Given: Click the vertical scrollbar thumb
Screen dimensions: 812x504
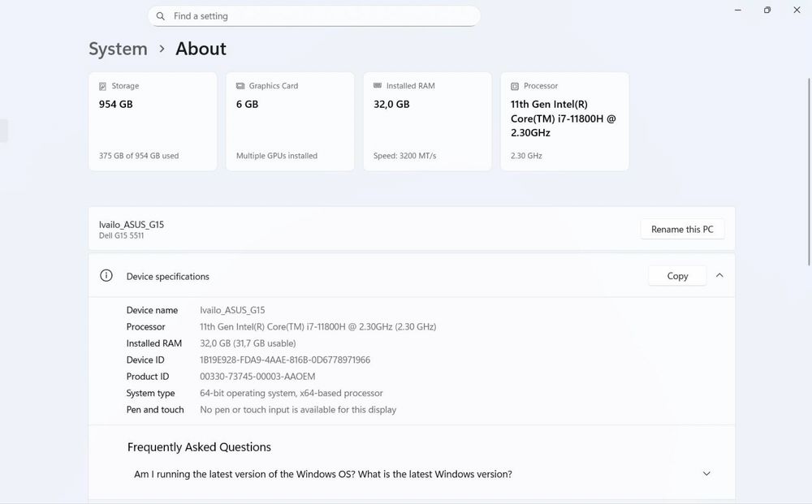Looking at the screenshot, I should [809, 170].
